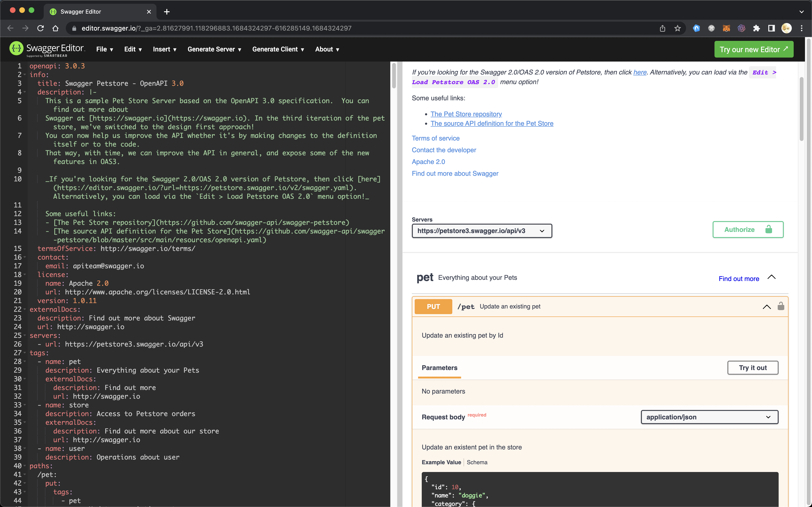This screenshot has height=507, width=812.
Task: Click the /pet path in operation header
Action: pos(466,307)
